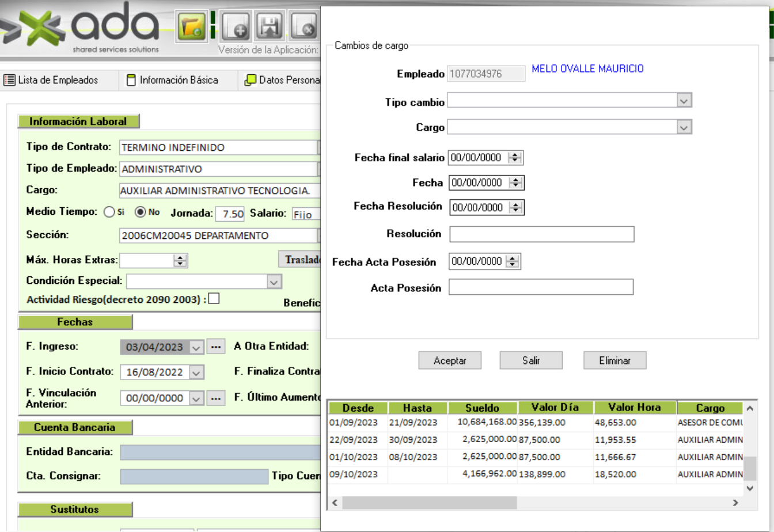This screenshot has width=774, height=532.
Task: Click the Fecha final salario spinner arrows
Action: coord(515,158)
